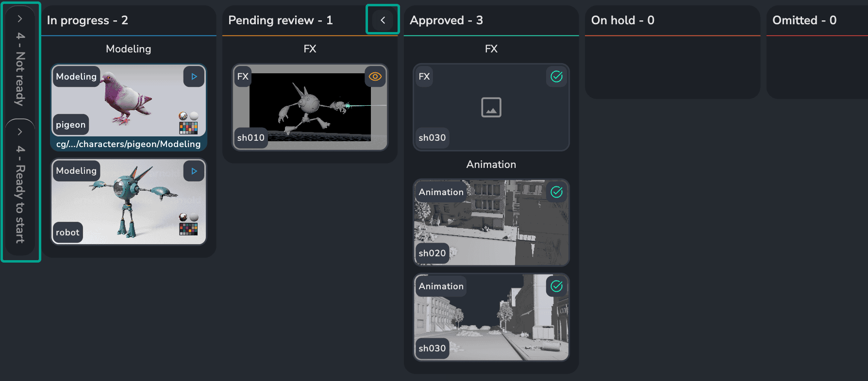Screen dimensions: 868x381
Task: Click the sh010 shot label
Action: tap(250, 138)
